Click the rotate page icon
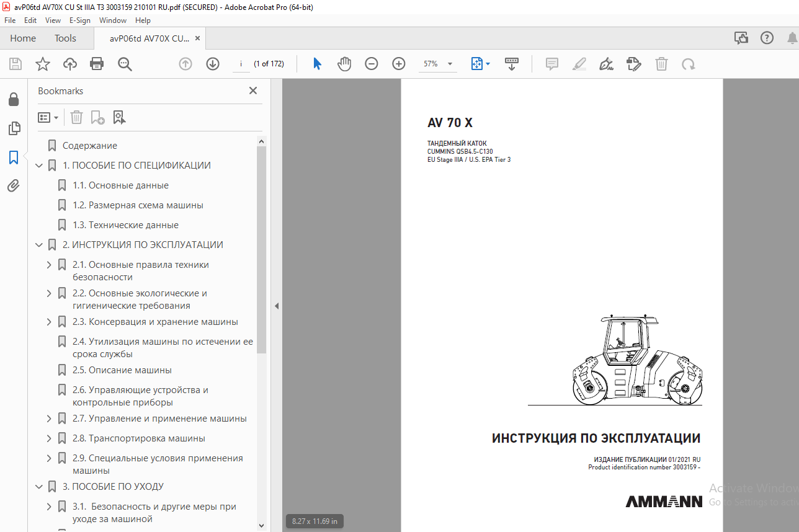Screen dimensions: 799x532 click(x=688, y=64)
